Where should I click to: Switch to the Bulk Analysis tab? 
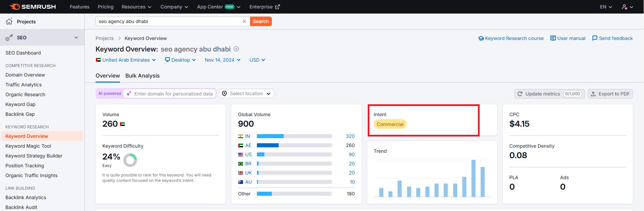click(142, 76)
